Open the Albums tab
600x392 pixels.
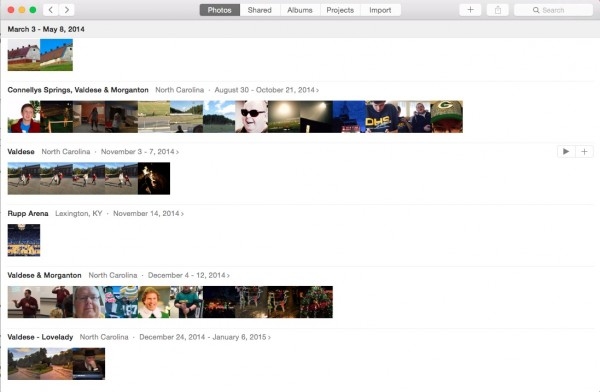coord(300,10)
